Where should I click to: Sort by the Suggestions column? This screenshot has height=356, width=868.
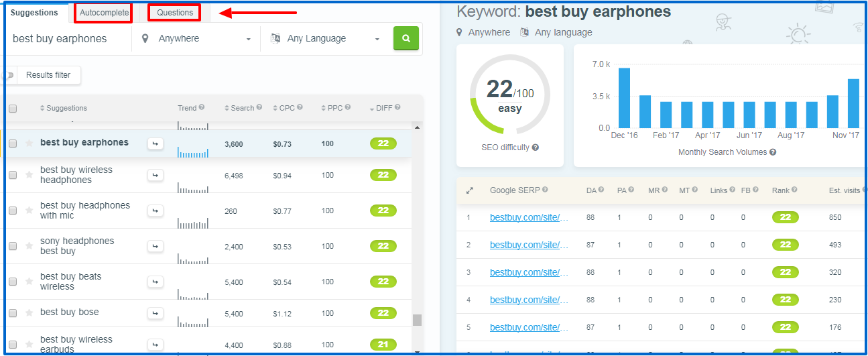pyautogui.click(x=64, y=108)
